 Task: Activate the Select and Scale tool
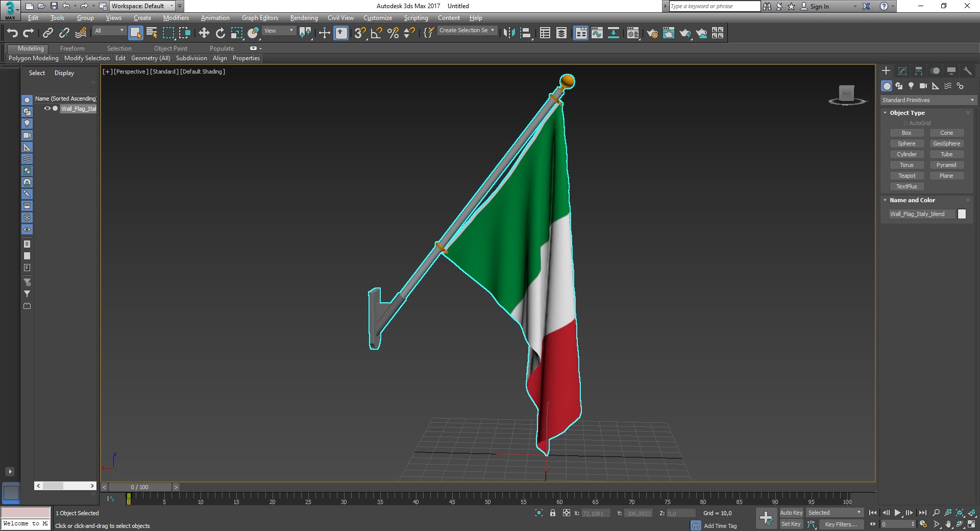click(236, 33)
